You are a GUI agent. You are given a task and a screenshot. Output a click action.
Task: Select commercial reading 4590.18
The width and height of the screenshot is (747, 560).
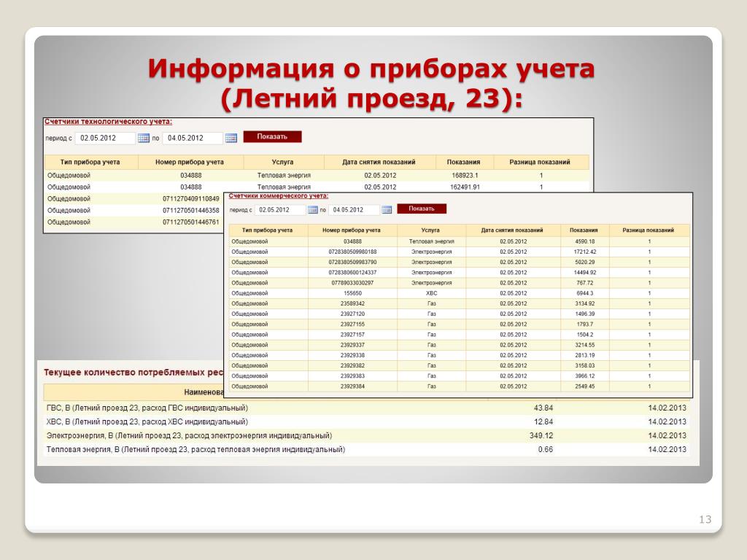pos(585,242)
